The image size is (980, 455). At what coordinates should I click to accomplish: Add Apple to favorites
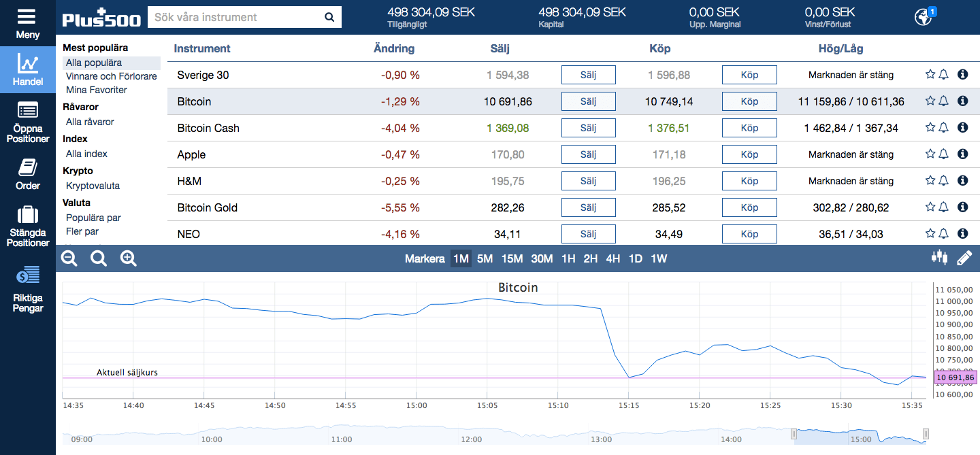pyautogui.click(x=930, y=154)
